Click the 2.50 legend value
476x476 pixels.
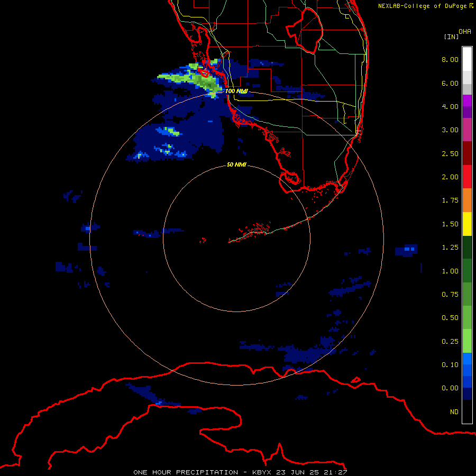click(450, 153)
